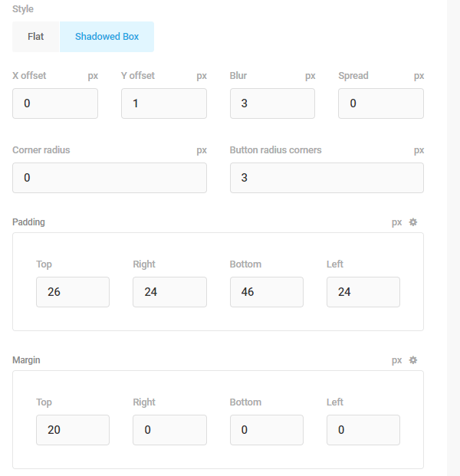Edit the Margin Right value

pyautogui.click(x=169, y=430)
